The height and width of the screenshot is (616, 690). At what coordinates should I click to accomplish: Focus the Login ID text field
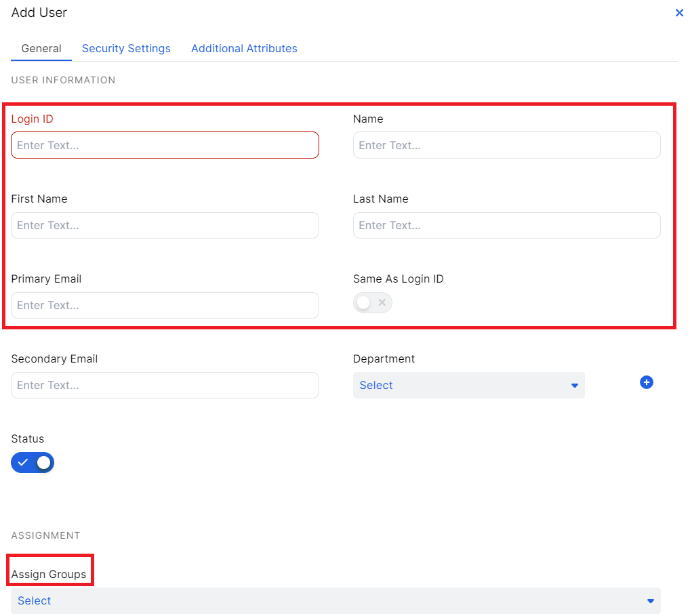(165, 146)
